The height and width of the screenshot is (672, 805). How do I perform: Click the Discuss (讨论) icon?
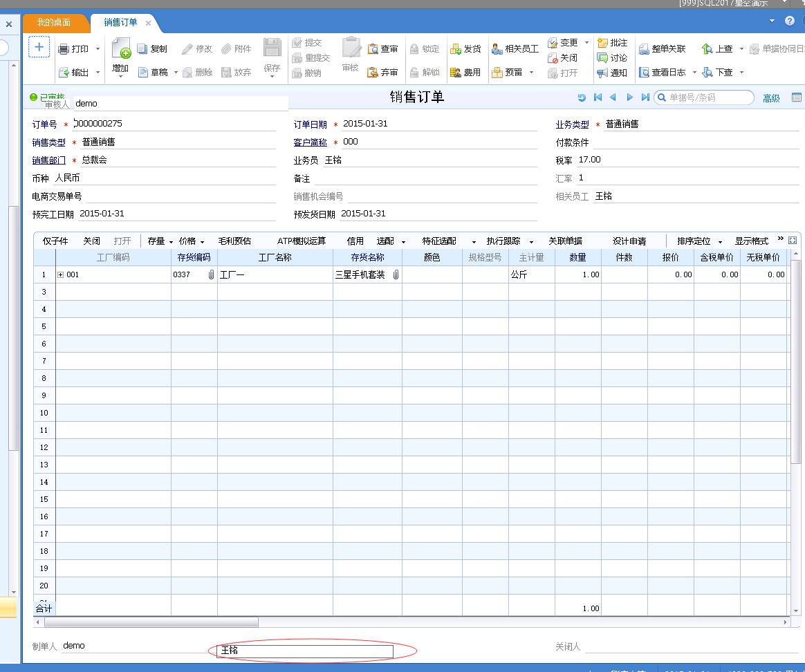click(603, 58)
